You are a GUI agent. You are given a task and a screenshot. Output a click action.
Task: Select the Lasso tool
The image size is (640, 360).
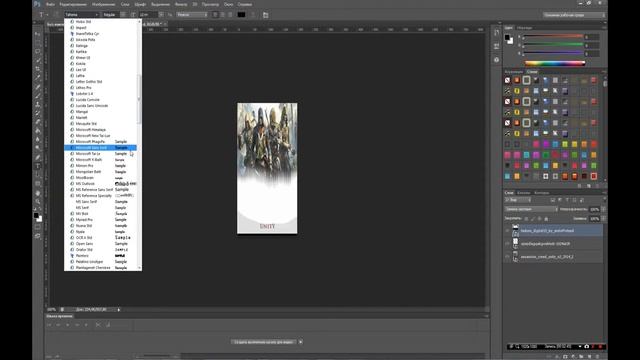click(38, 51)
